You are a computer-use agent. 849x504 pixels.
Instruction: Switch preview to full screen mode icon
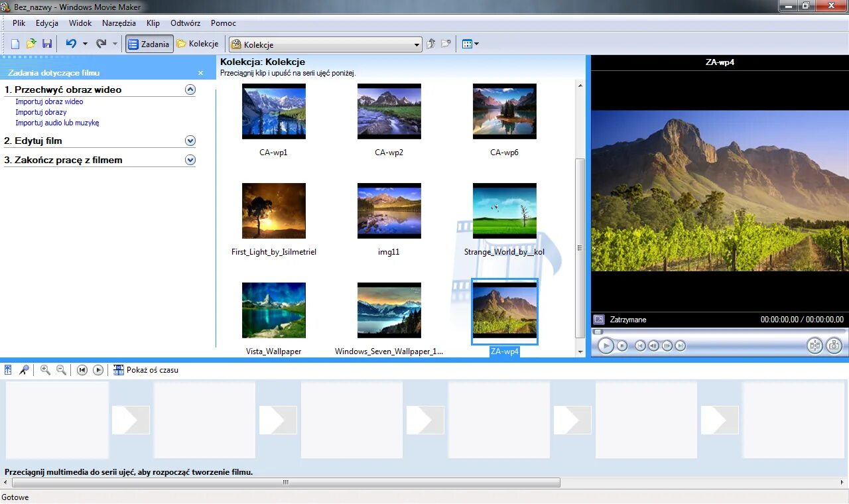click(x=600, y=319)
